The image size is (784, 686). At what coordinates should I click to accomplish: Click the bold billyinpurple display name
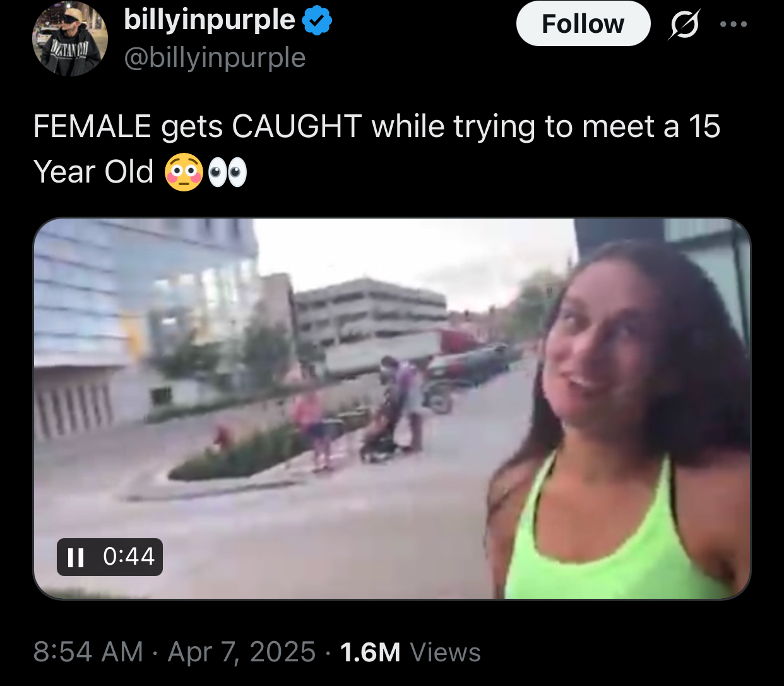[x=210, y=20]
